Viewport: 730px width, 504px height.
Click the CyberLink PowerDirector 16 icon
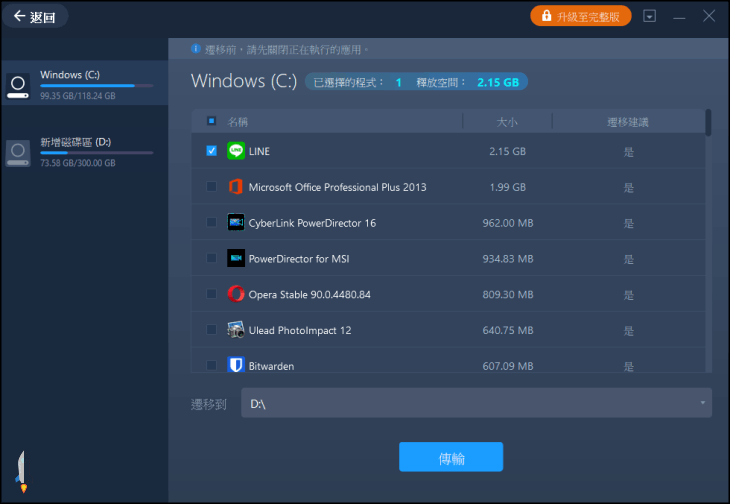pos(236,222)
